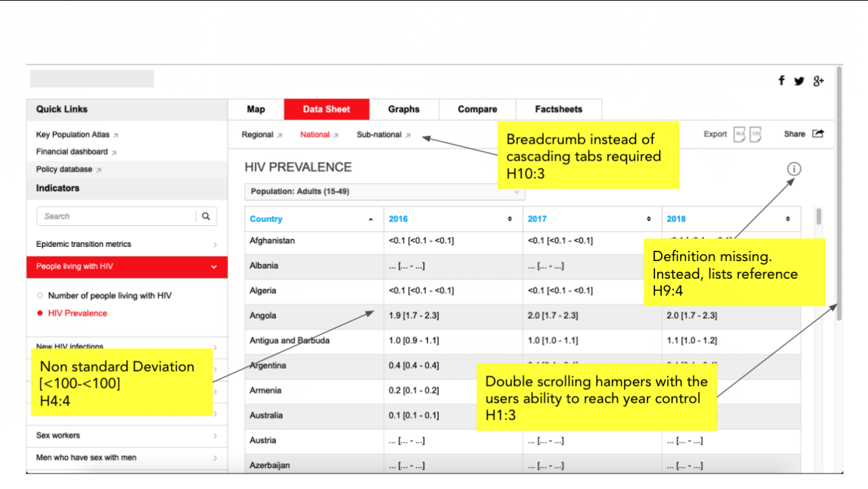Click the Google Plus icon
Screen dimensions: 868x489
(x=818, y=81)
